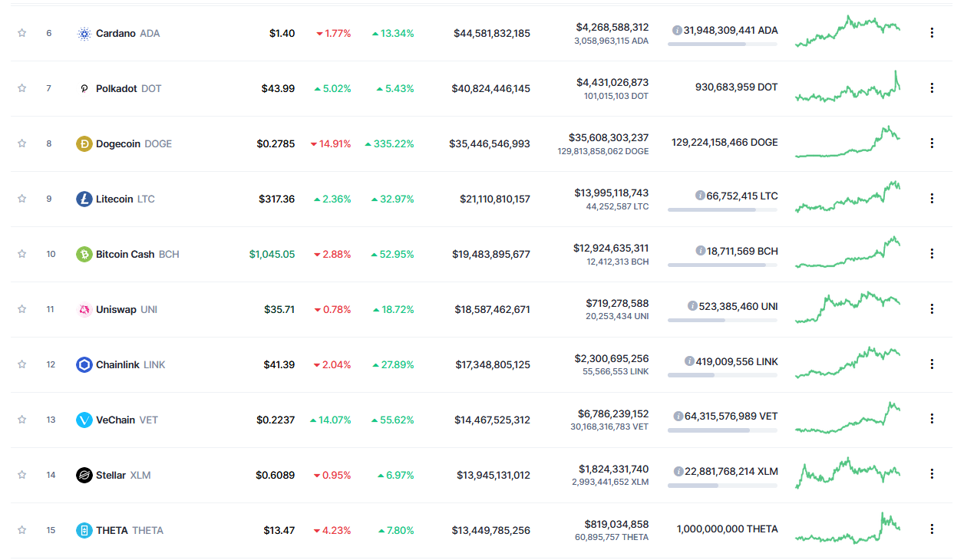
Task: Click the Chainlink hexagon logo
Action: tap(84, 365)
